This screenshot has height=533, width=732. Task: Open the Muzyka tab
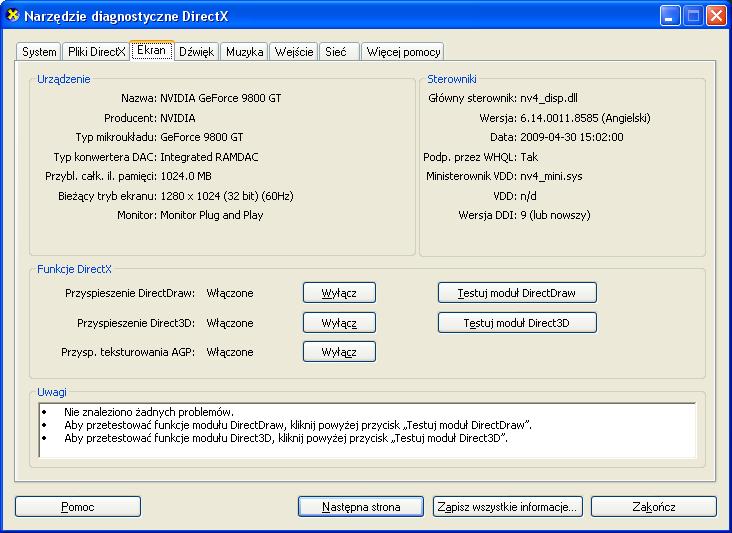[x=244, y=52]
